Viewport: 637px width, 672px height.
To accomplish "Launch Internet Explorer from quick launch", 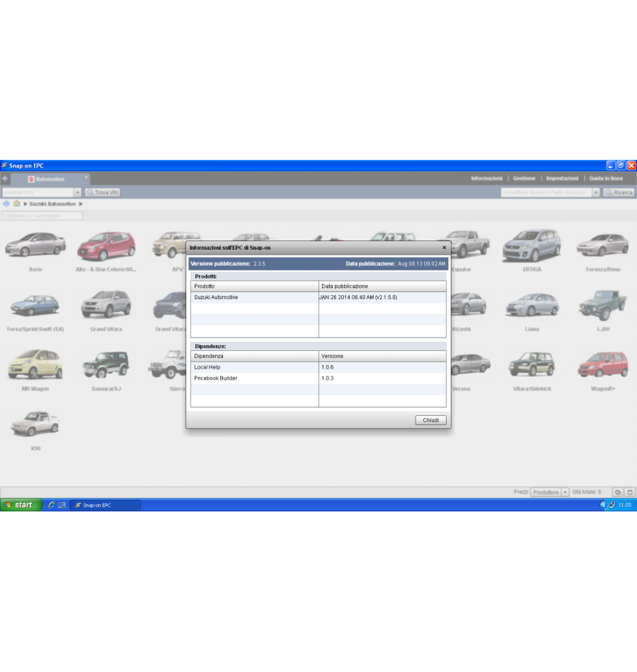I will (x=52, y=505).
